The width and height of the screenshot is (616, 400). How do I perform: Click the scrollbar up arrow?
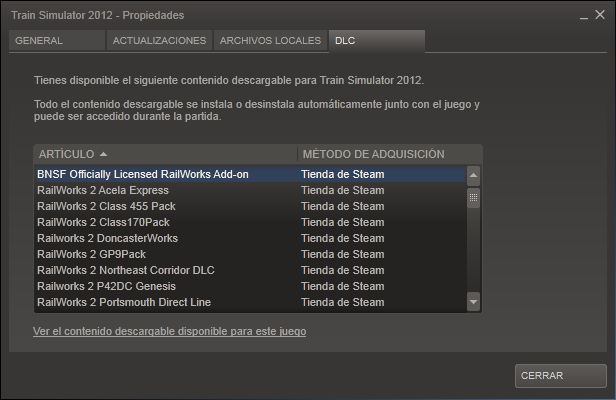(474, 175)
